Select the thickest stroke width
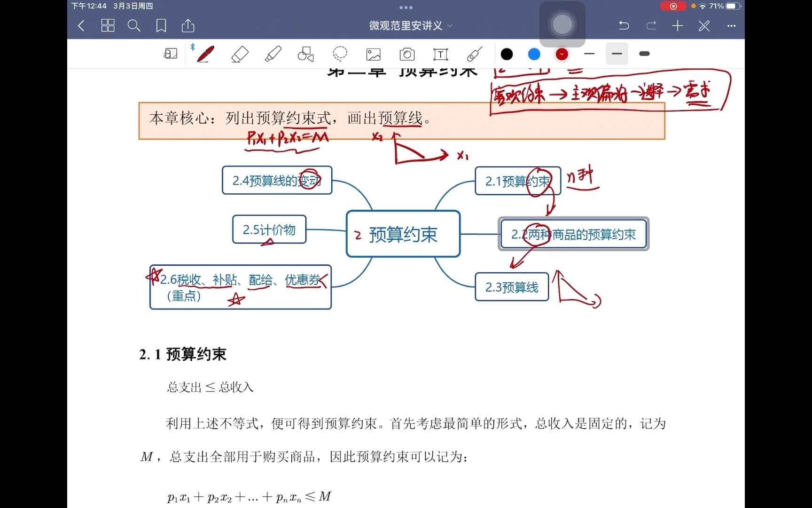 point(644,54)
